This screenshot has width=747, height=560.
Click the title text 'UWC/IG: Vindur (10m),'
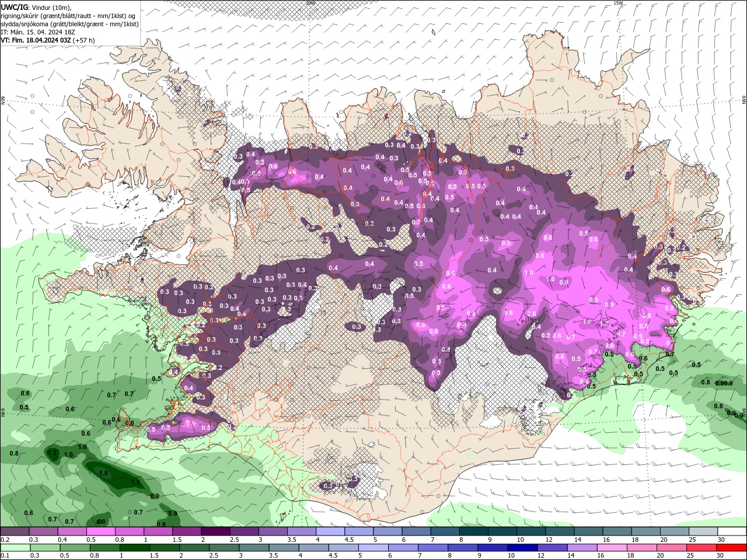[36, 7]
